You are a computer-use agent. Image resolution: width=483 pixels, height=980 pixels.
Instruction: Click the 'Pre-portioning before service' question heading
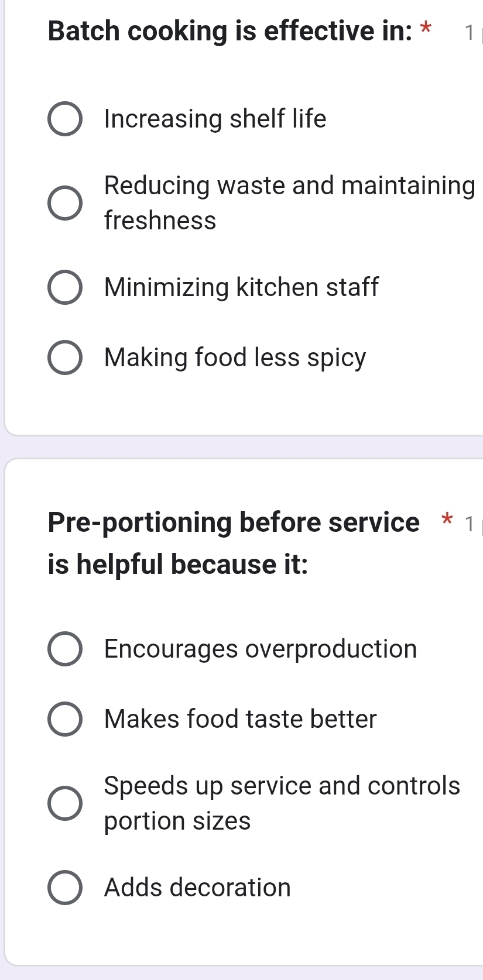click(234, 522)
